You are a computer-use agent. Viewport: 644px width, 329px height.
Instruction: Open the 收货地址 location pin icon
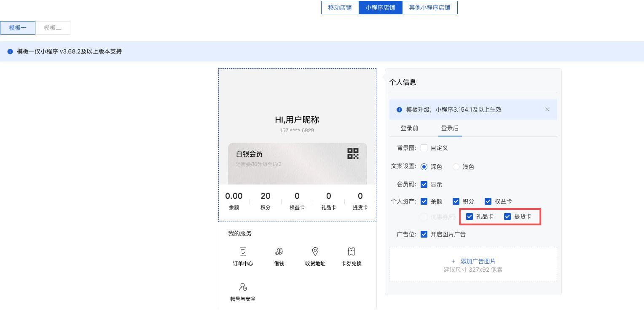coord(315,251)
